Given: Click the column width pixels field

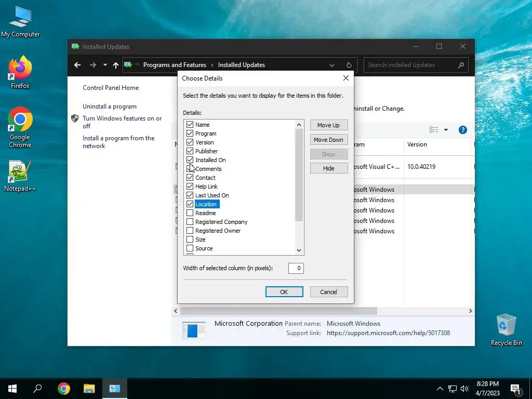Looking at the screenshot, I should click(296, 268).
